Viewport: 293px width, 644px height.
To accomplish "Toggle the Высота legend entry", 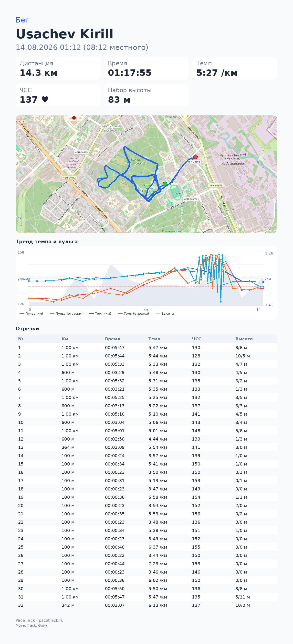I will 165,313.
